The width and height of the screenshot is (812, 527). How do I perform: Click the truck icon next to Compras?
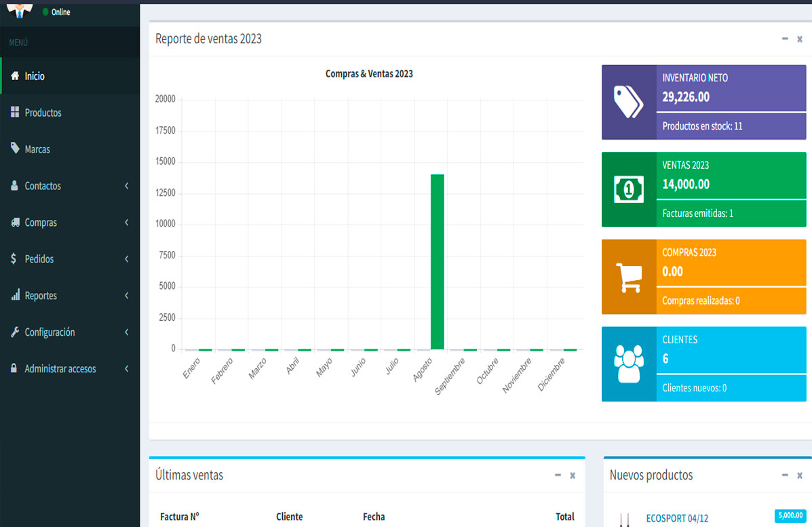15,222
